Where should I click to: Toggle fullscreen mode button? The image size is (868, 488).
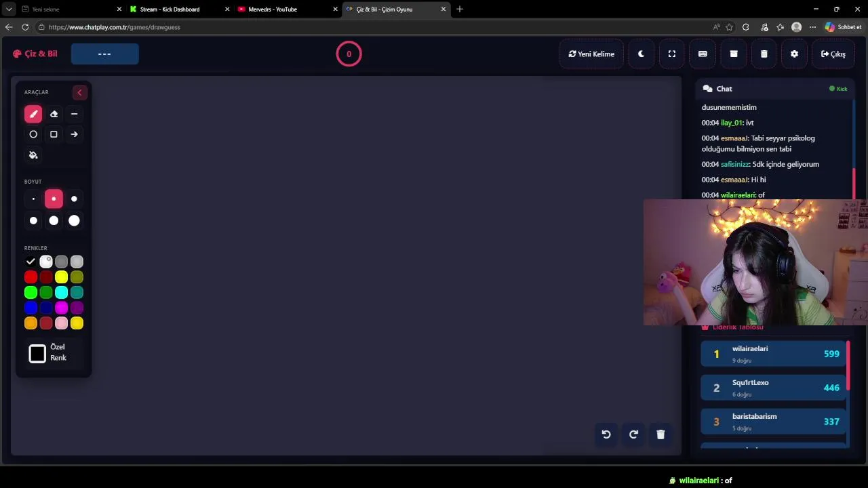tap(672, 54)
